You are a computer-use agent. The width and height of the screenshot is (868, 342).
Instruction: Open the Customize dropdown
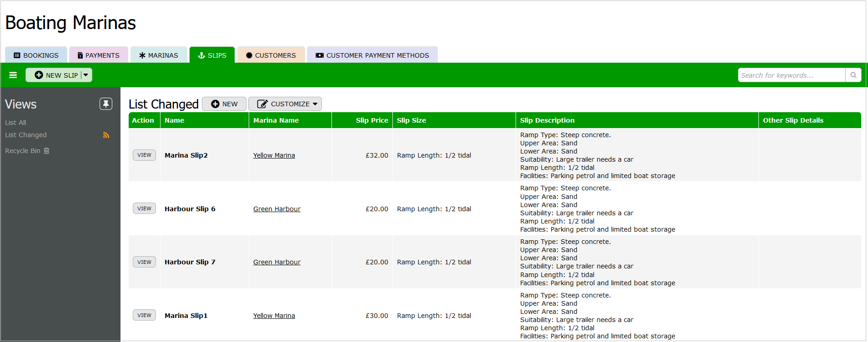click(x=285, y=104)
